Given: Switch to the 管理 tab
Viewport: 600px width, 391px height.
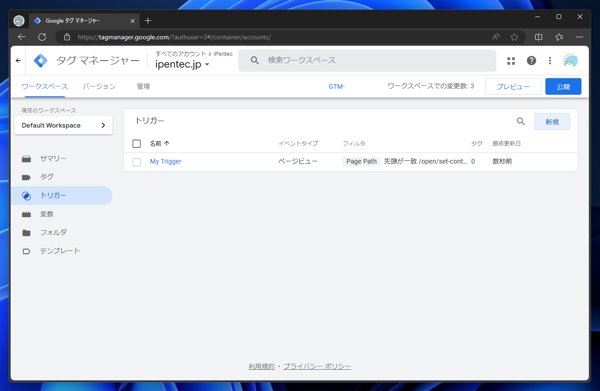Looking at the screenshot, I should click(143, 86).
